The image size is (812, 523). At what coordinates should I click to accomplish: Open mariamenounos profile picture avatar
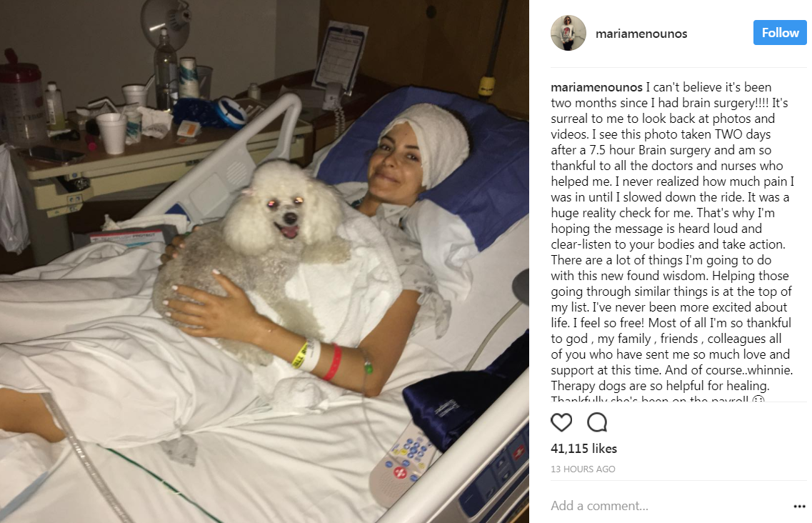568,33
